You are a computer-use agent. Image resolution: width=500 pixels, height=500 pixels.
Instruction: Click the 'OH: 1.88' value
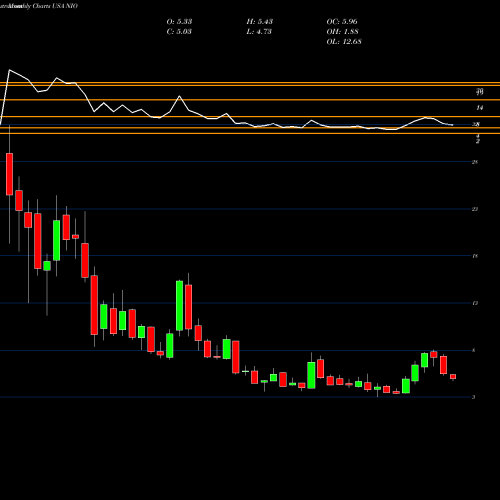[x=342, y=32]
